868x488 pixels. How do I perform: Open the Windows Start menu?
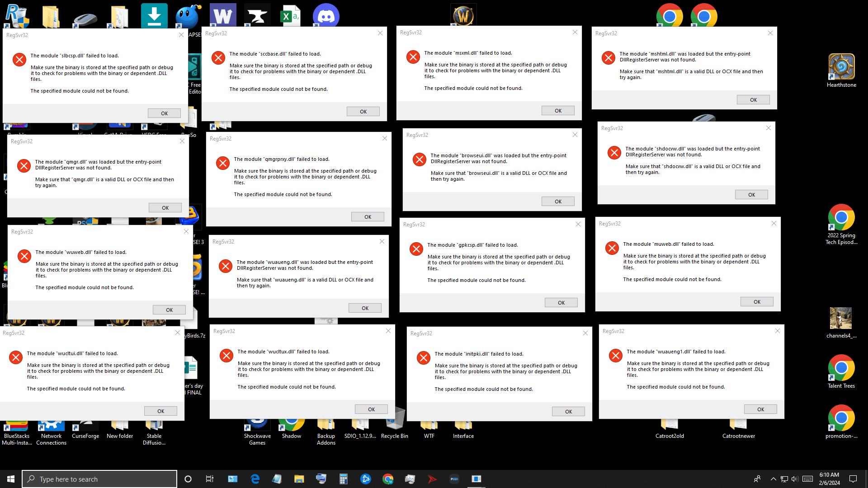click(x=11, y=479)
